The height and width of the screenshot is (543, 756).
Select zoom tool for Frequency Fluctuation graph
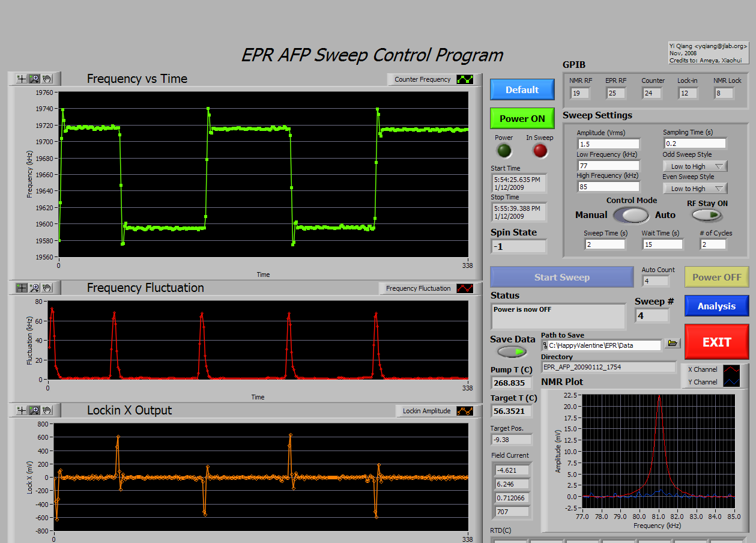(x=34, y=288)
